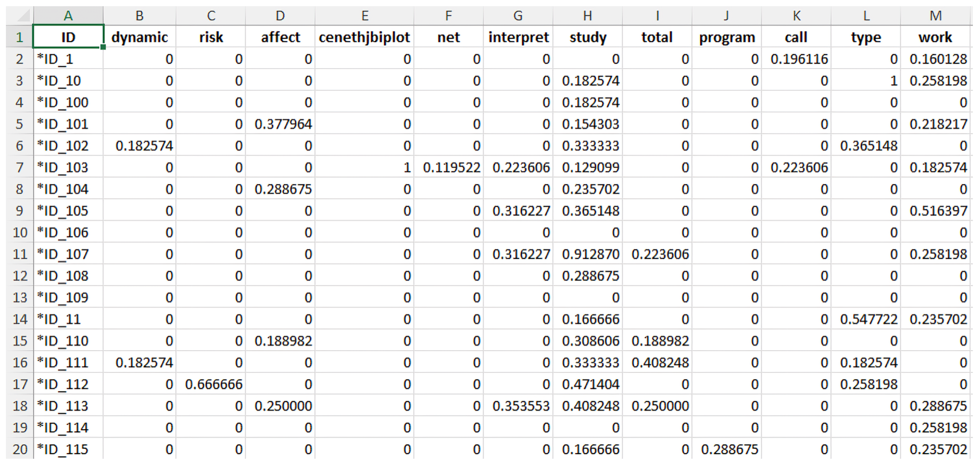This screenshot has height=467, width=980.
Task: Select the cell containing *ID_103
Action: pos(68,167)
